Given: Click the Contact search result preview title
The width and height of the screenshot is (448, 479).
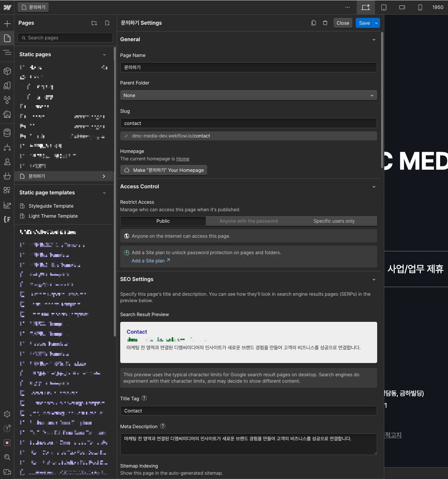Looking at the screenshot, I should click(x=137, y=332).
